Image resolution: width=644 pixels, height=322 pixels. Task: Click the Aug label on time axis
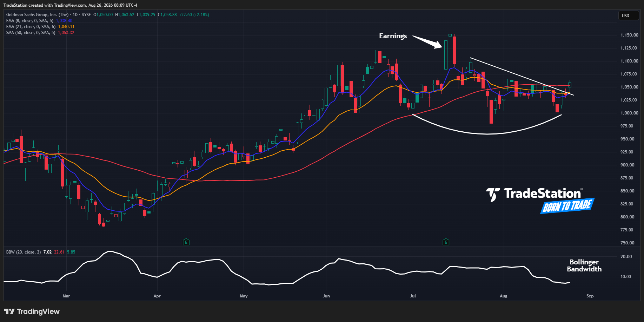504,296
